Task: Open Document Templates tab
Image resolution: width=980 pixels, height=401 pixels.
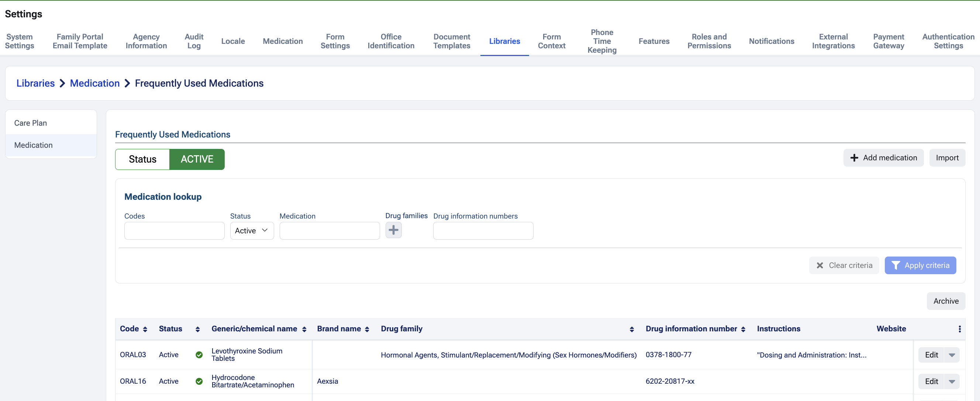Action: click(452, 41)
